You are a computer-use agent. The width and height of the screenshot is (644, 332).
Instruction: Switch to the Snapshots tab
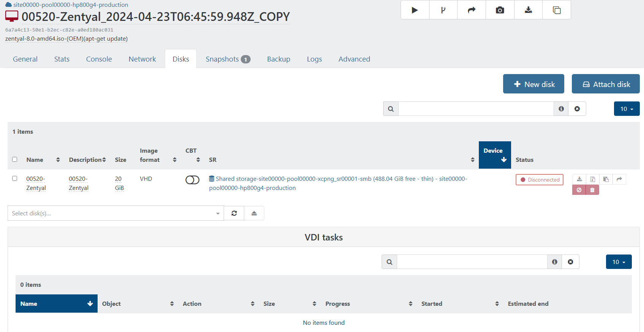227,59
